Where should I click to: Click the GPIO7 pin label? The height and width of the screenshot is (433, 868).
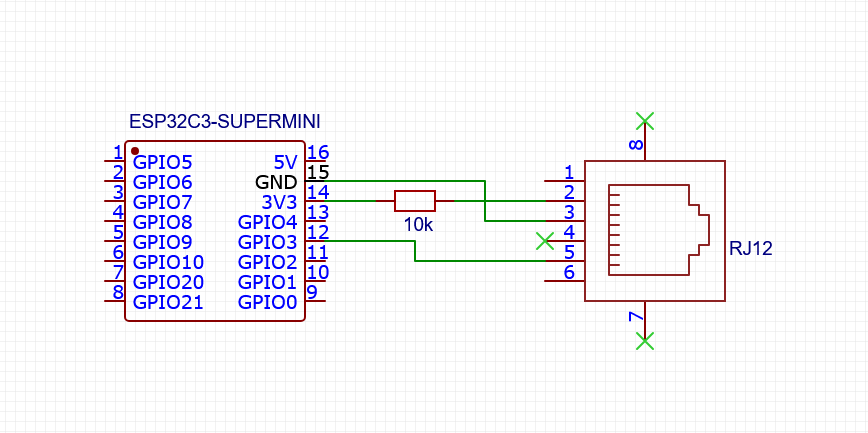tap(163, 202)
